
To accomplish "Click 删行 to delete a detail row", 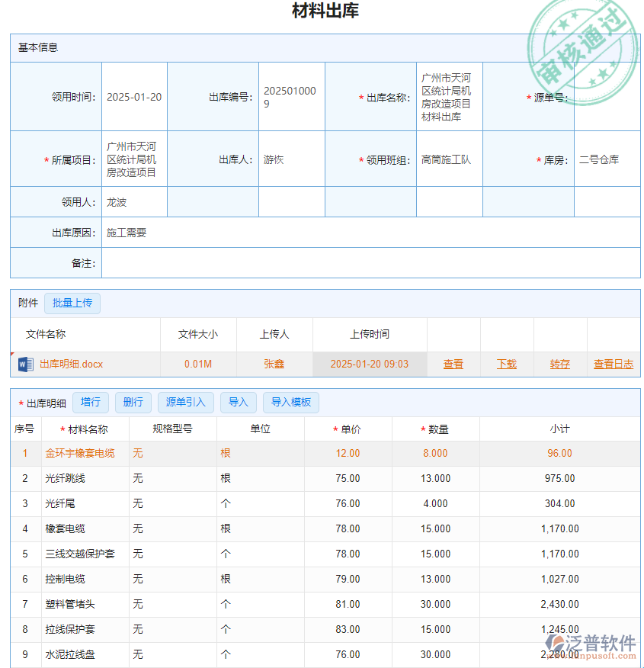I will point(133,402).
